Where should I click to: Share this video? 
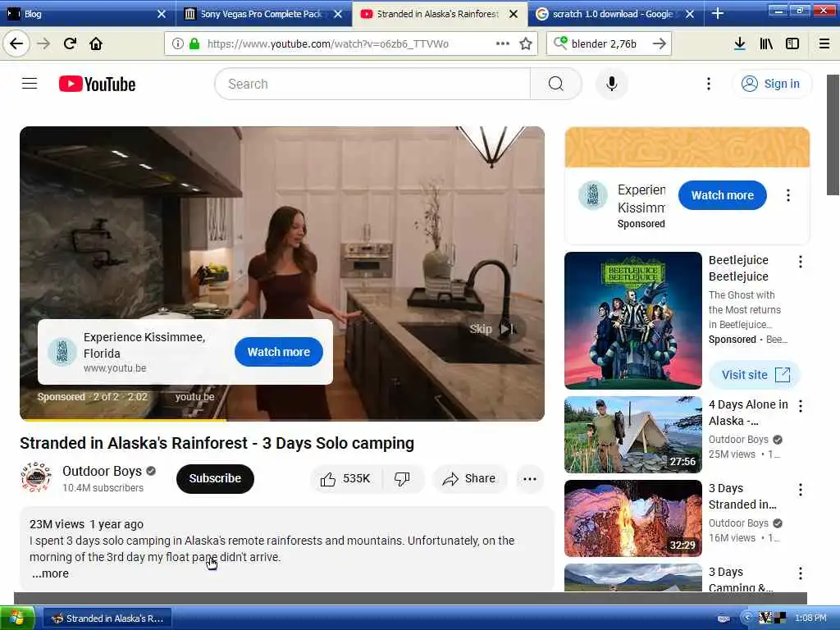pyautogui.click(x=469, y=479)
